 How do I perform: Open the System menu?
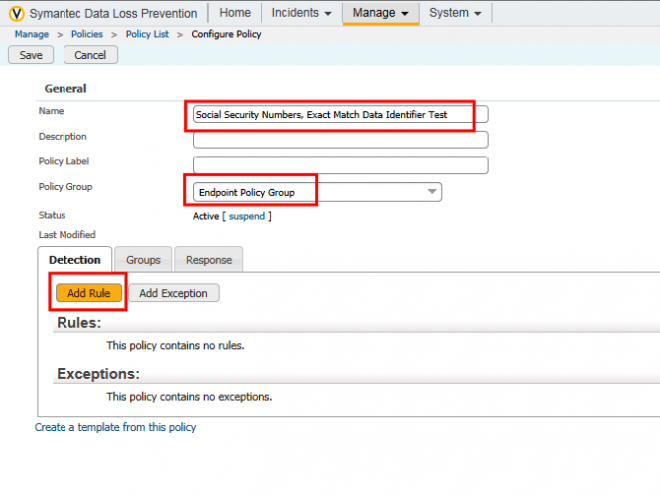point(455,13)
